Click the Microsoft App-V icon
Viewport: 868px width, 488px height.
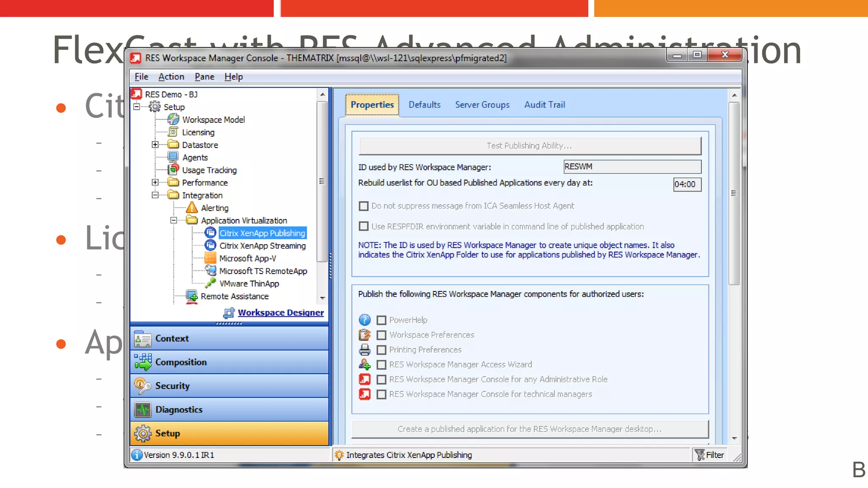pos(210,258)
